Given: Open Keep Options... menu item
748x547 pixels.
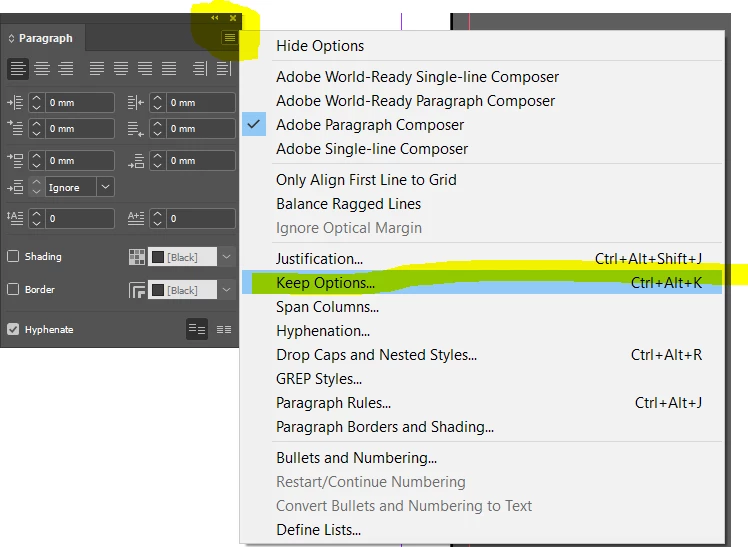Looking at the screenshot, I should click(x=482, y=283).
